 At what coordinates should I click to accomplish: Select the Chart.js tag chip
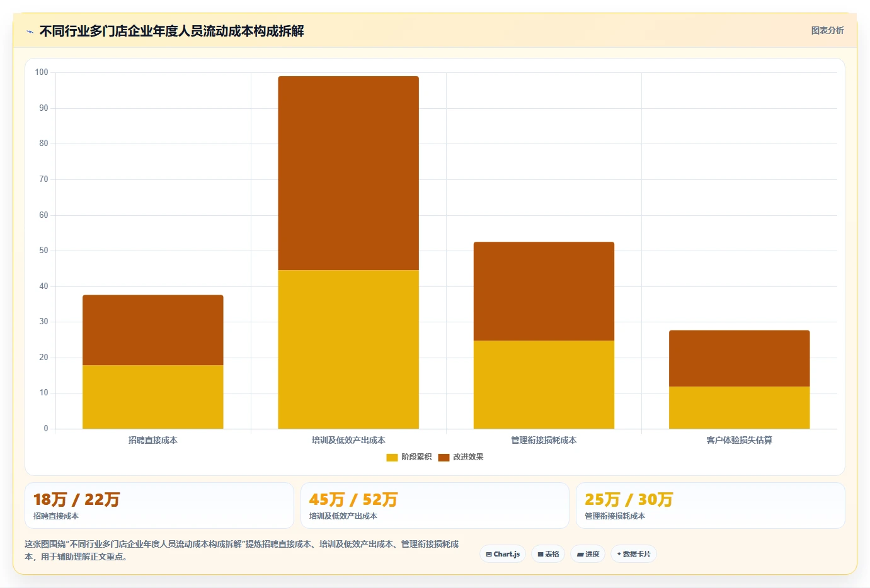point(503,554)
